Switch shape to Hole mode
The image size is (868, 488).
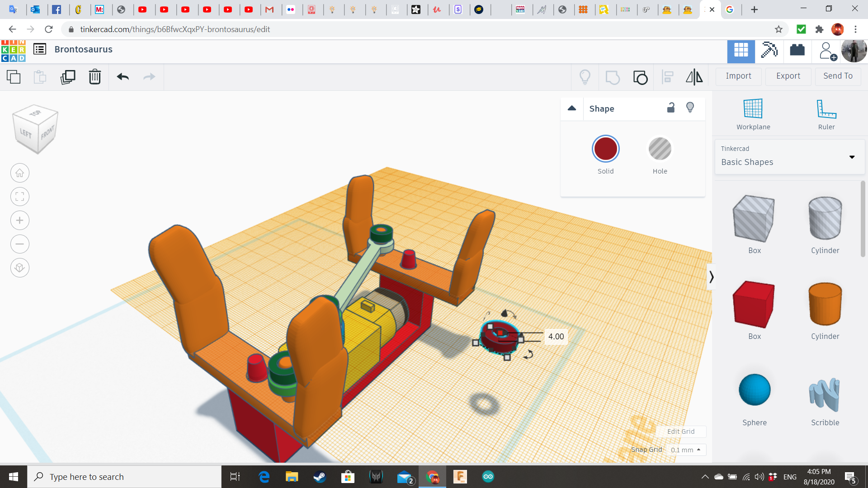pos(660,149)
